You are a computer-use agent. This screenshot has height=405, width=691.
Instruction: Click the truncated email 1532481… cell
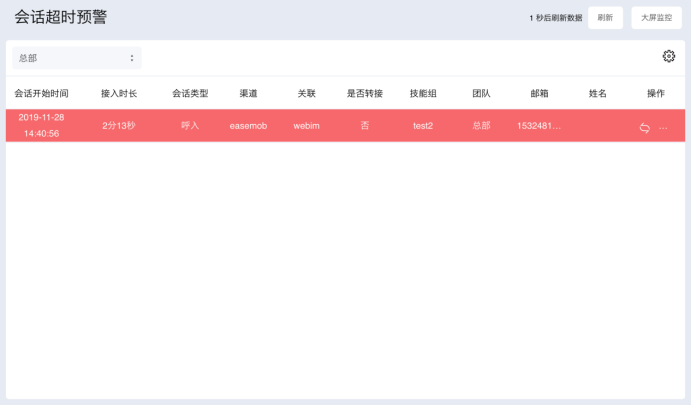[539, 126]
